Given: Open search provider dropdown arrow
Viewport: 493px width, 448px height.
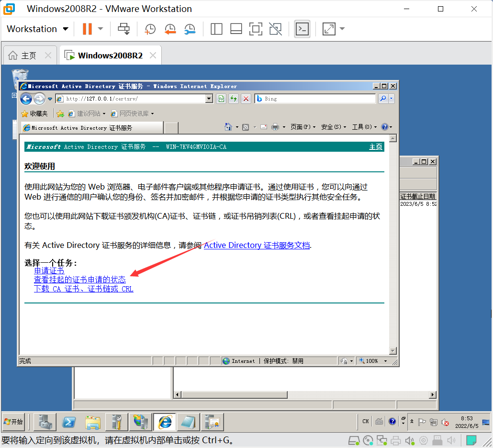Looking at the screenshot, I should (392, 99).
